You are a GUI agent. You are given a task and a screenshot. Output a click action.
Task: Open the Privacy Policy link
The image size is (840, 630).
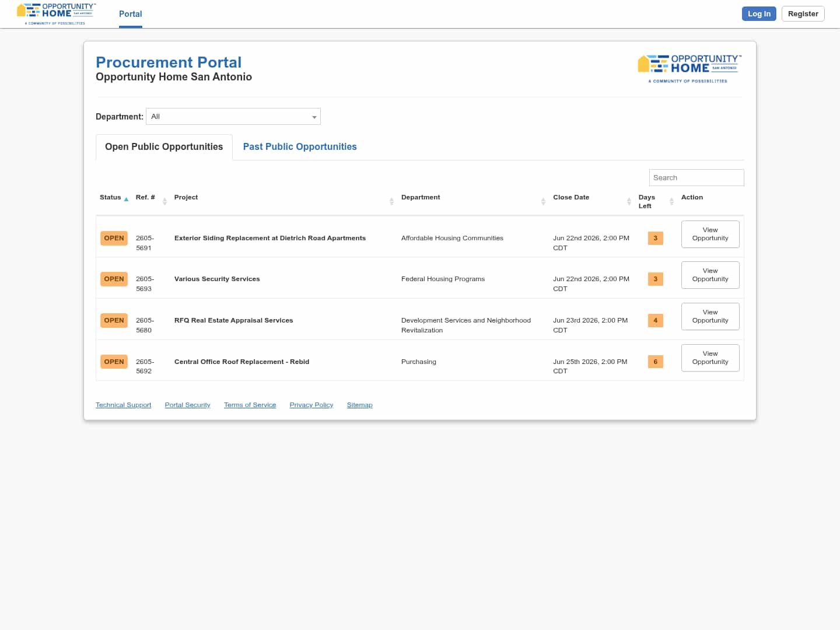point(311,405)
